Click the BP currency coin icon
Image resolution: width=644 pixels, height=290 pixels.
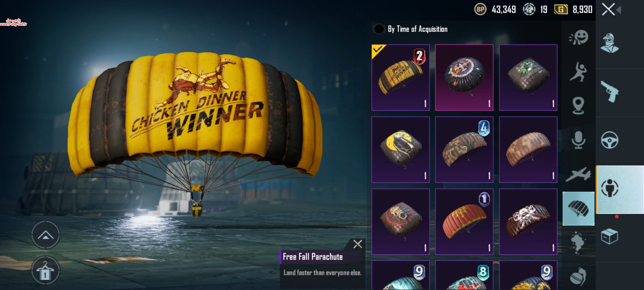pos(480,10)
